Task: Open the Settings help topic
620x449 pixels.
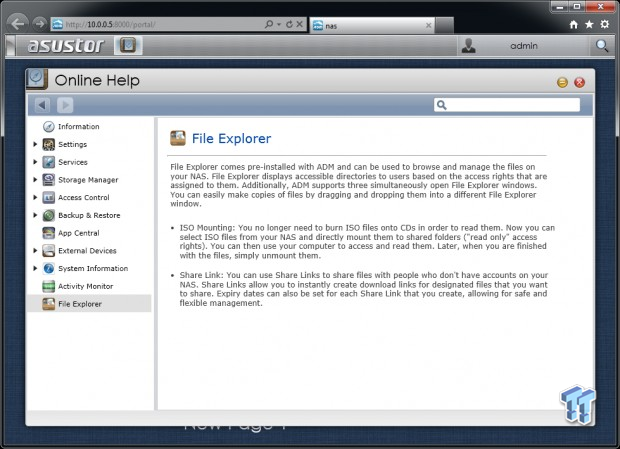Action: point(72,144)
